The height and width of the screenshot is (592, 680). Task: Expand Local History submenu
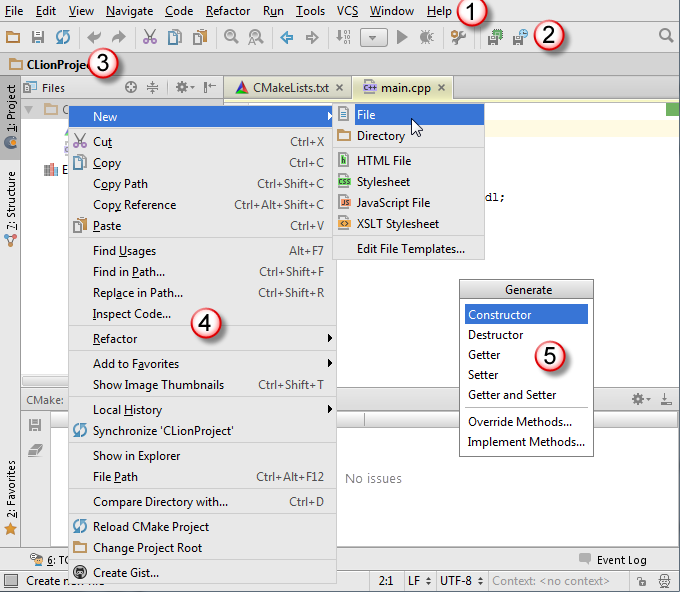click(203, 410)
